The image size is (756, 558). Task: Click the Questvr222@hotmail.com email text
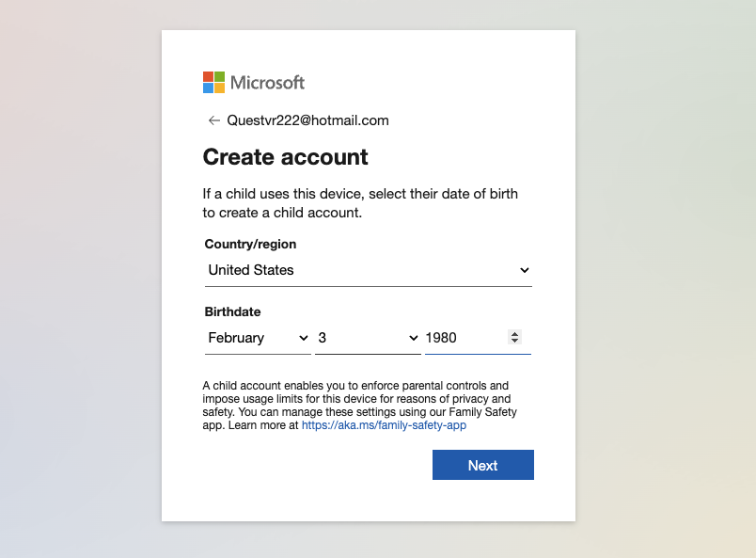(x=307, y=120)
